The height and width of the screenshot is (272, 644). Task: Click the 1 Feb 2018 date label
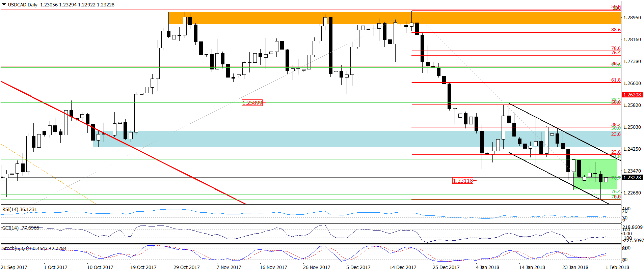point(617,267)
